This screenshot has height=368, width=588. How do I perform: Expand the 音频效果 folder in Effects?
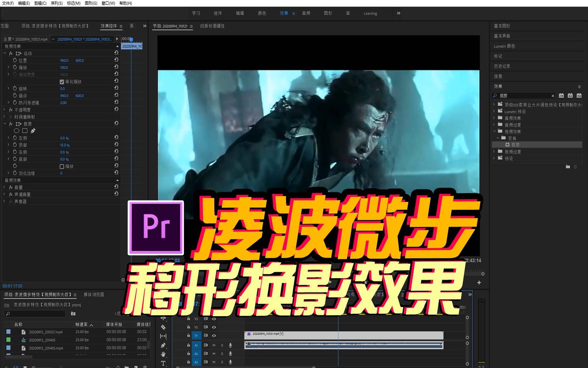coord(494,118)
